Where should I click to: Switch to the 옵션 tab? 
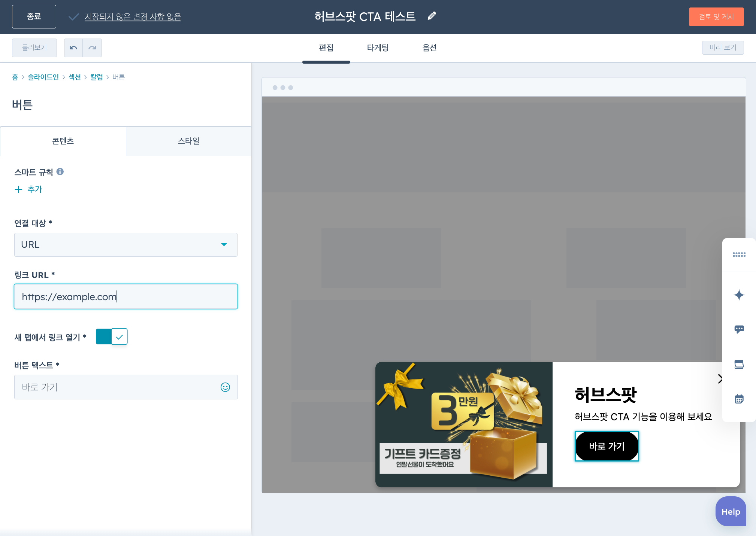(x=429, y=48)
